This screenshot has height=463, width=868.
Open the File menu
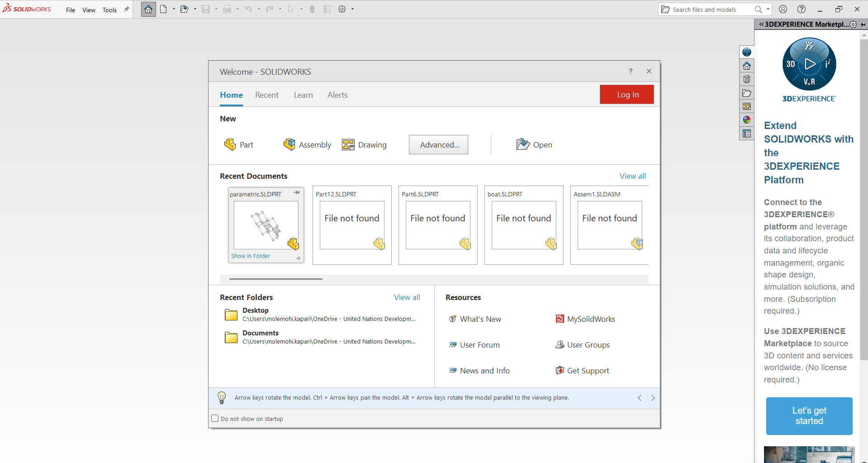tap(71, 10)
